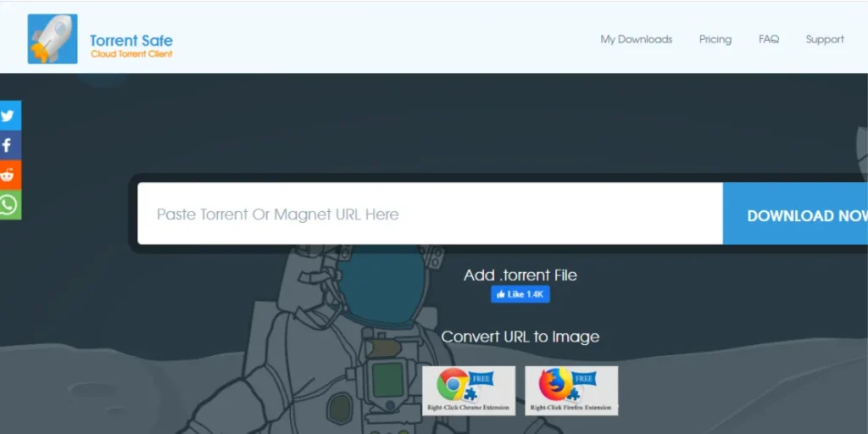Share the page on Reddit
Screen dimensions: 868x434
pos(9,175)
